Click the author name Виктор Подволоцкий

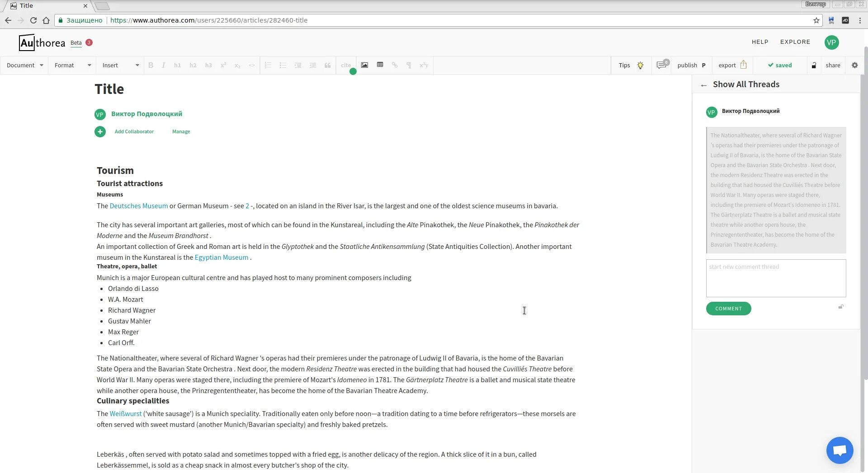146,114
